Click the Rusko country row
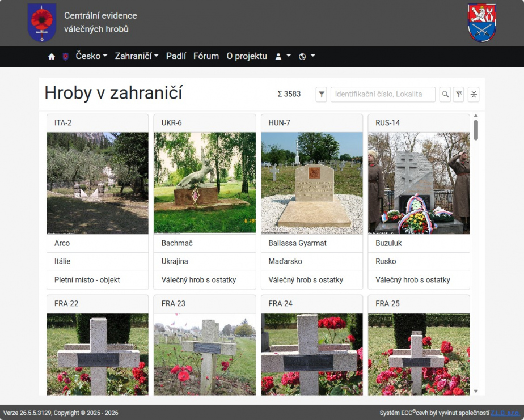Viewport: 524px width, 420px height. pyautogui.click(x=419, y=262)
